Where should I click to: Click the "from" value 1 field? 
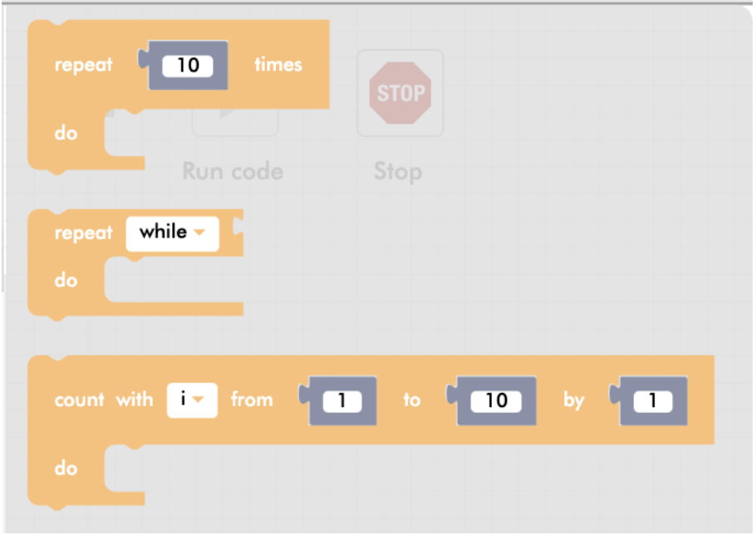click(x=342, y=401)
